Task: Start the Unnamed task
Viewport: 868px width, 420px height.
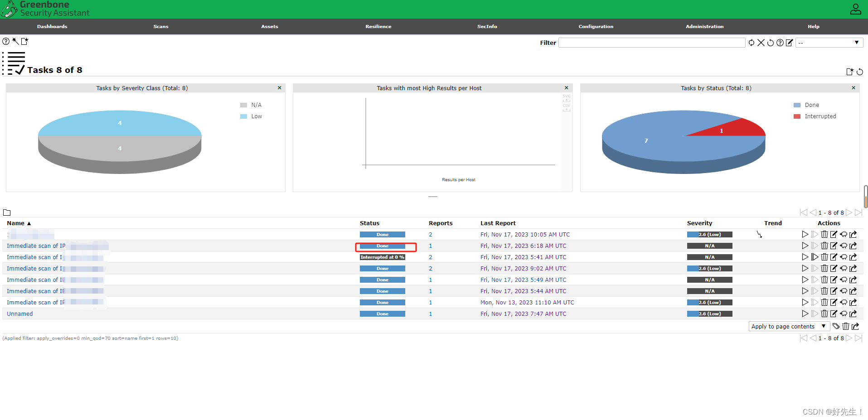Action: (805, 314)
